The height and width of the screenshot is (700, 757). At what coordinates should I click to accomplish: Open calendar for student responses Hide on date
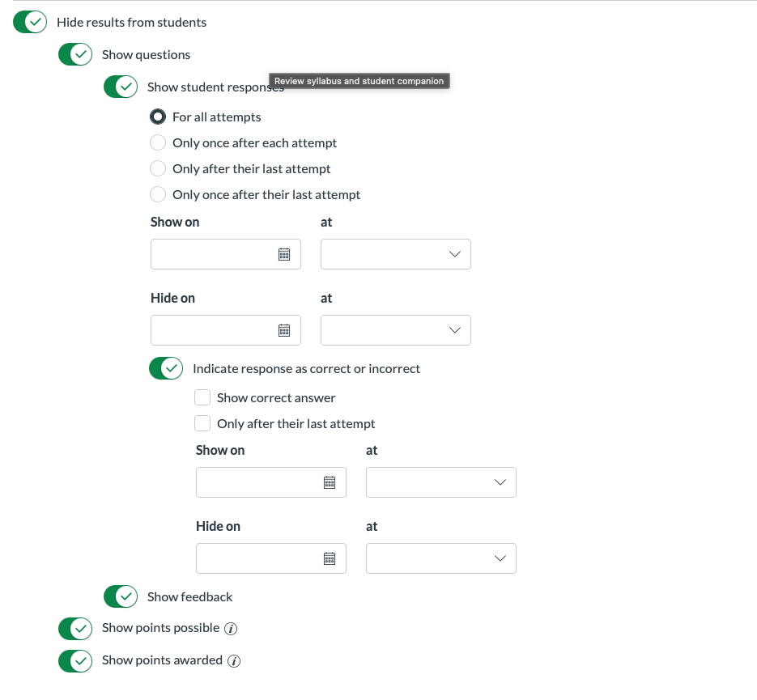click(284, 330)
